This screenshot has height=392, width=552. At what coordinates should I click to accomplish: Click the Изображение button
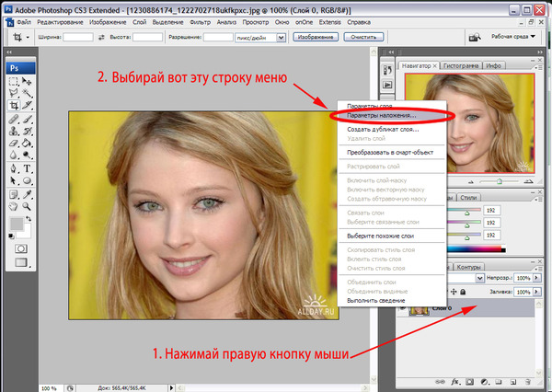click(x=316, y=37)
